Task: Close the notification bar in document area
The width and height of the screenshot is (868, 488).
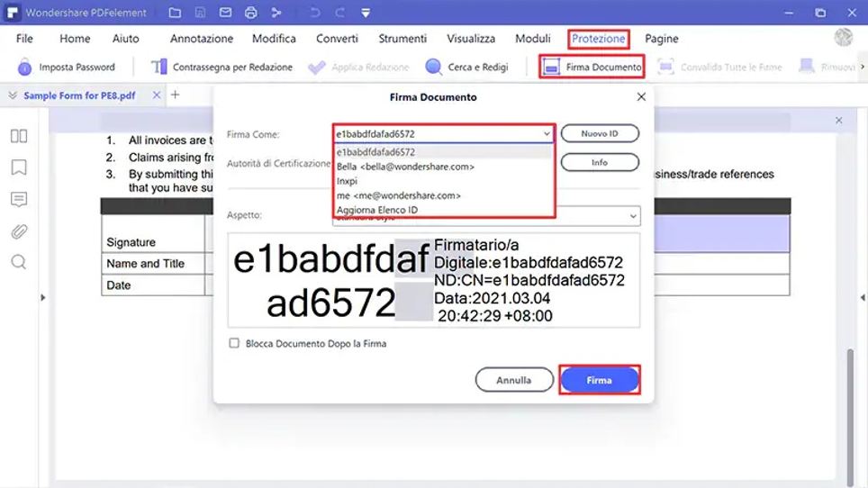Action: coord(838,120)
